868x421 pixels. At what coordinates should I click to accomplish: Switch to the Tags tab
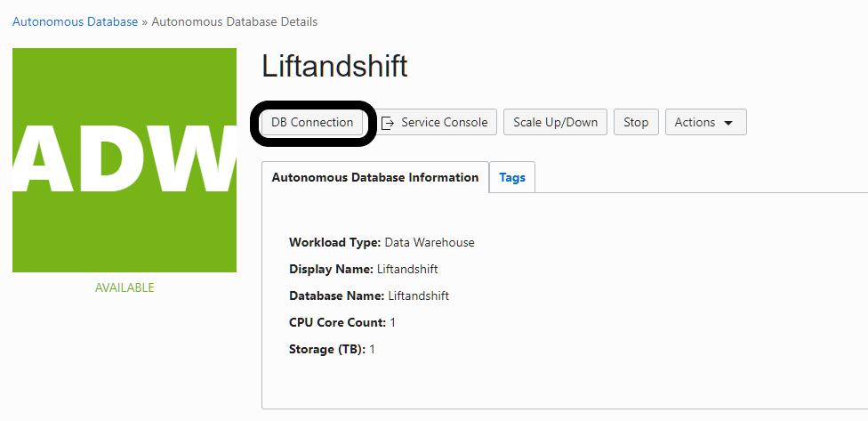(x=512, y=177)
